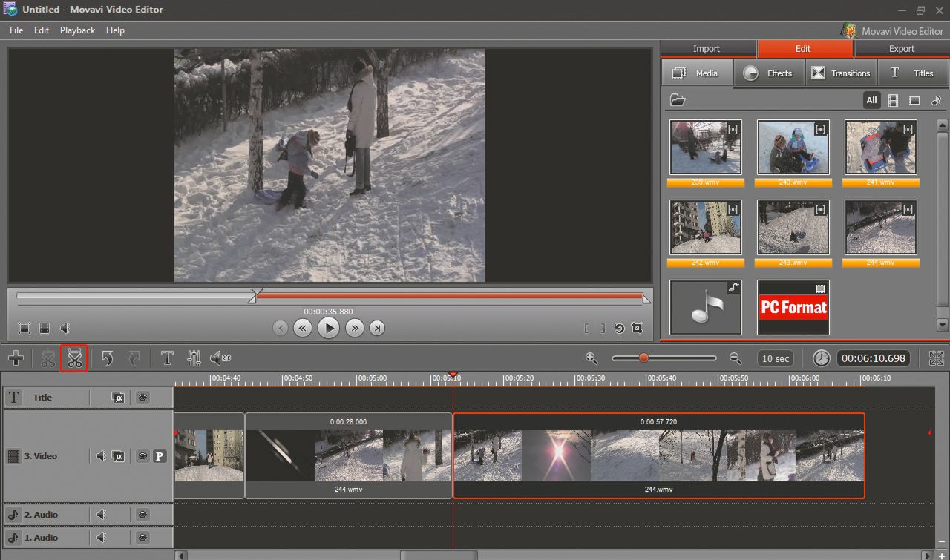Click the rewind step-back button
The height and width of the screenshot is (560, 950).
pyautogui.click(x=302, y=328)
